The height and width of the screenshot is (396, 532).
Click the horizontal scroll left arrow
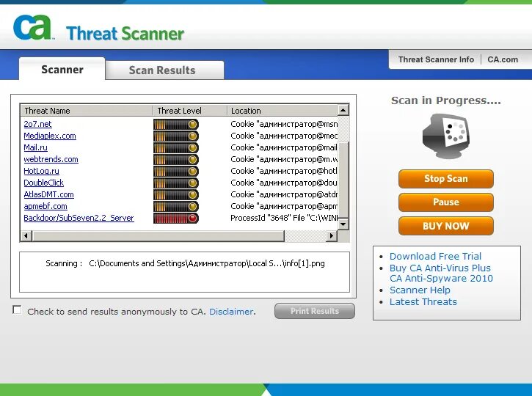tap(26, 235)
